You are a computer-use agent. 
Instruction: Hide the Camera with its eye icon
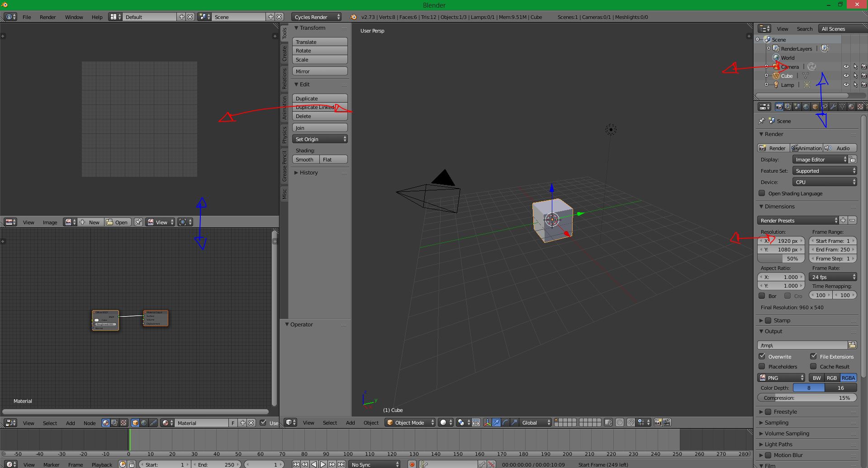click(x=846, y=66)
